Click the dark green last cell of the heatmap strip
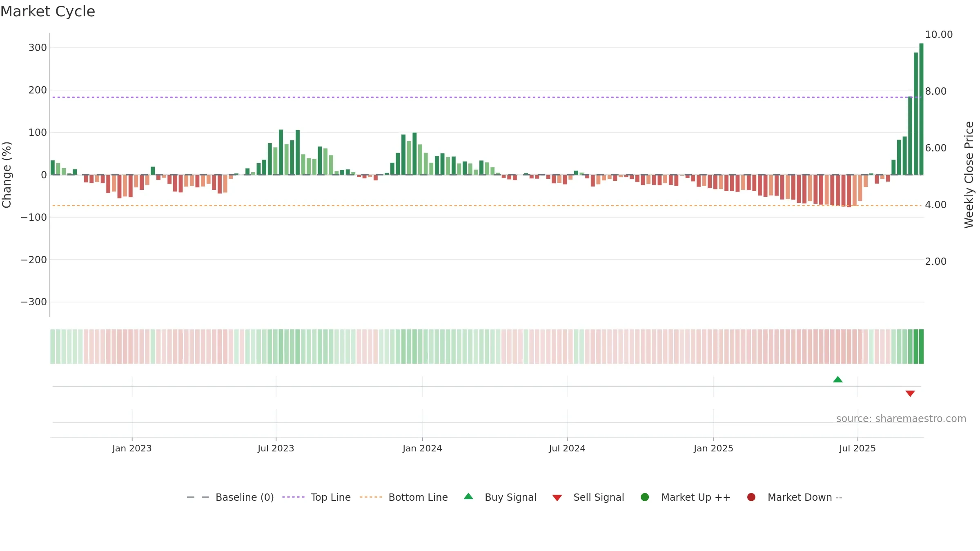The width and height of the screenshot is (980, 551). (x=921, y=347)
